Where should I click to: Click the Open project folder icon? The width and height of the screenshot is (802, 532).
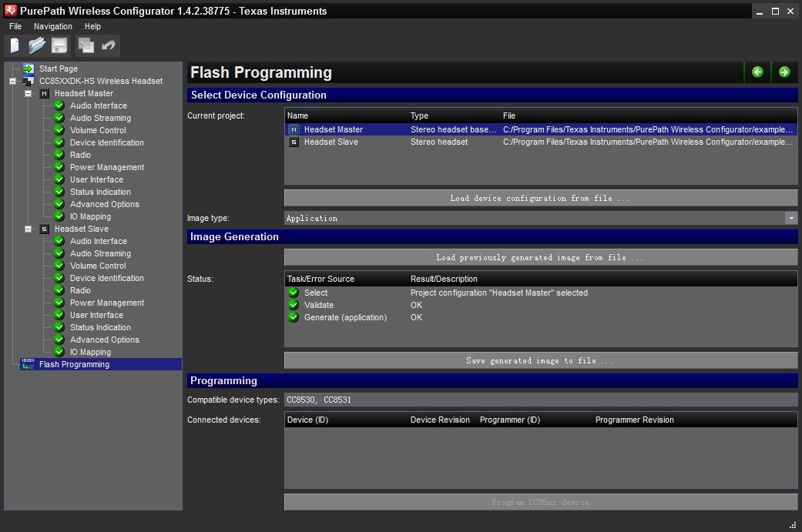pos(37,46)
